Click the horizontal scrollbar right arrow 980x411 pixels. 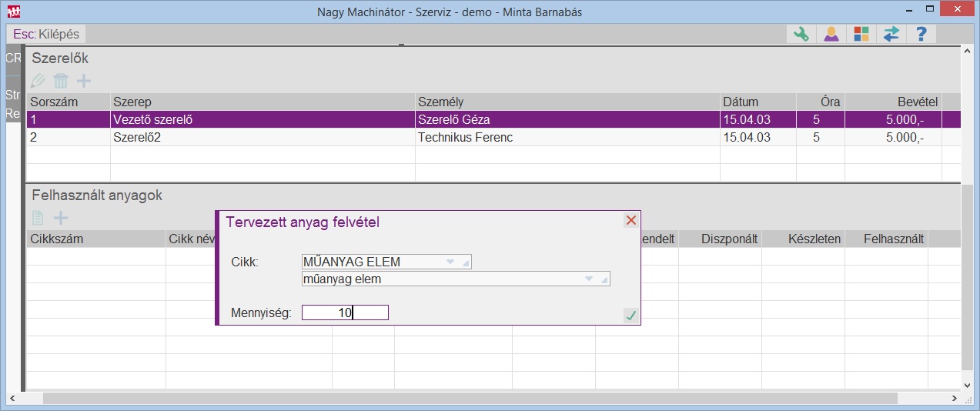(x=954, y=398)
